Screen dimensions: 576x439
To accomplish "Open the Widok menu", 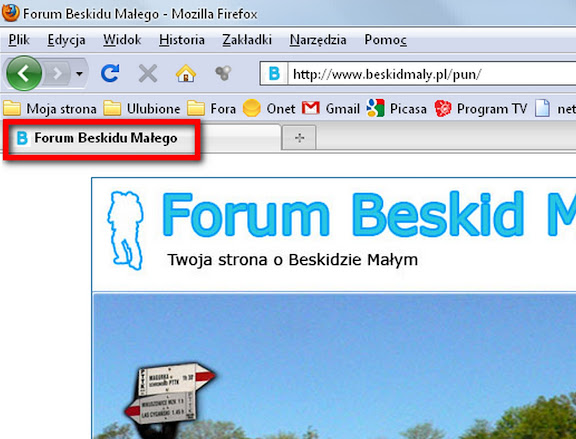I will 122,40.
